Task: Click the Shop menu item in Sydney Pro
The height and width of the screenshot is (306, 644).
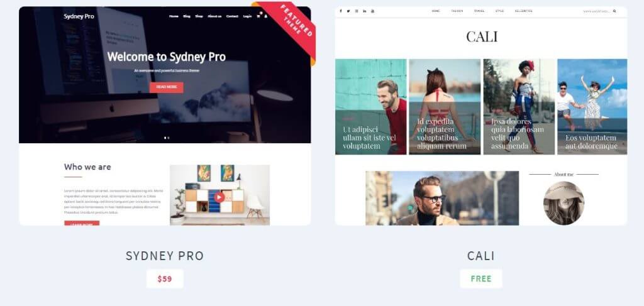Action: coord(199,16)
